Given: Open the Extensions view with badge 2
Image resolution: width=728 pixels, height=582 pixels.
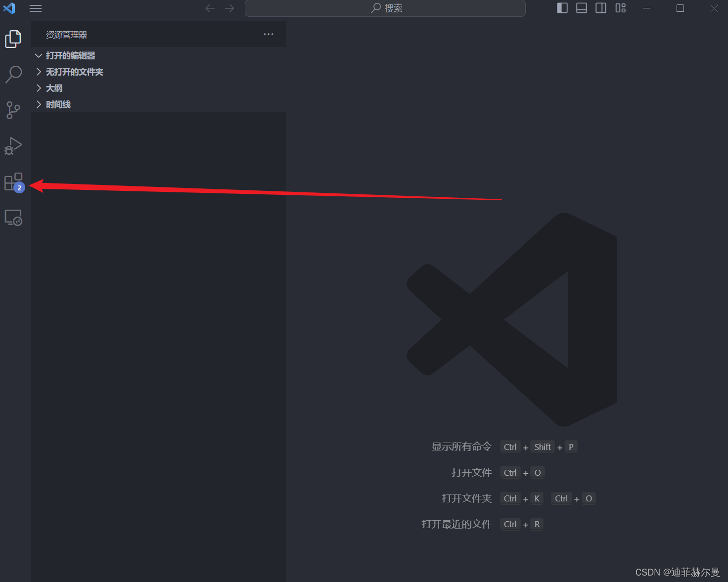Looking at the screenshot, I should (x=14, y=182).
